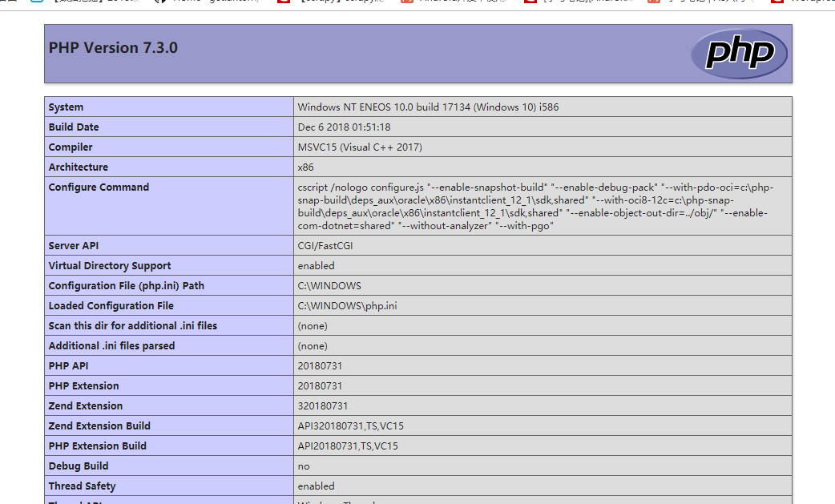Select the "no" Debug Build value
Viewport: 835px width, 504px height.
[x=304, y=466]
